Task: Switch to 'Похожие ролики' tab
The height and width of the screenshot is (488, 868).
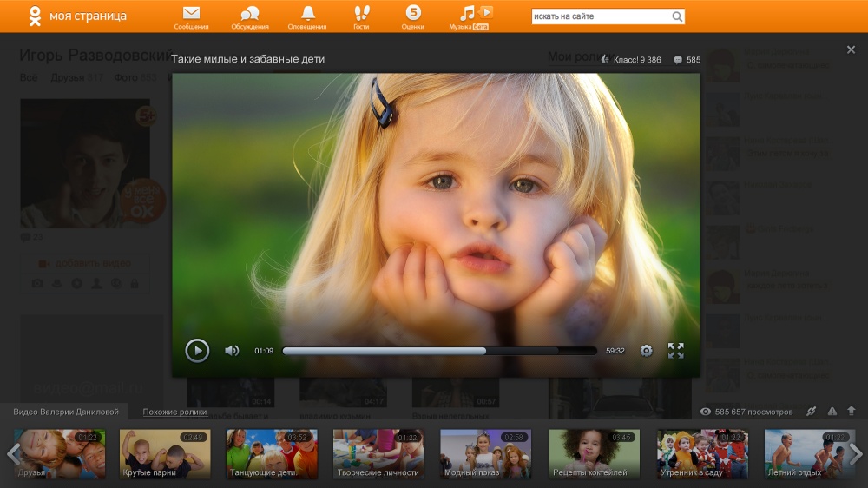Action: coord(175,412)
